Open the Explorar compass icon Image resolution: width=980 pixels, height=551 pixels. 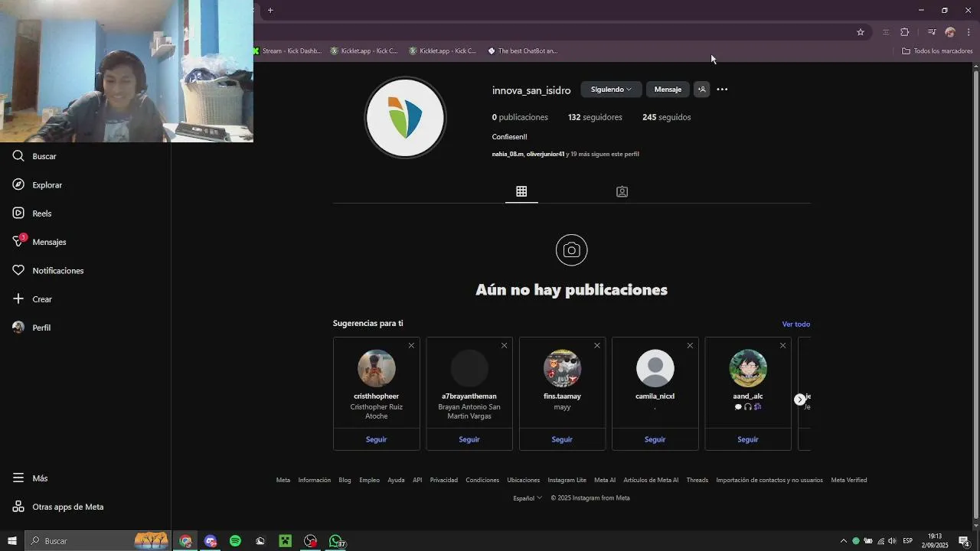(18, 184)
